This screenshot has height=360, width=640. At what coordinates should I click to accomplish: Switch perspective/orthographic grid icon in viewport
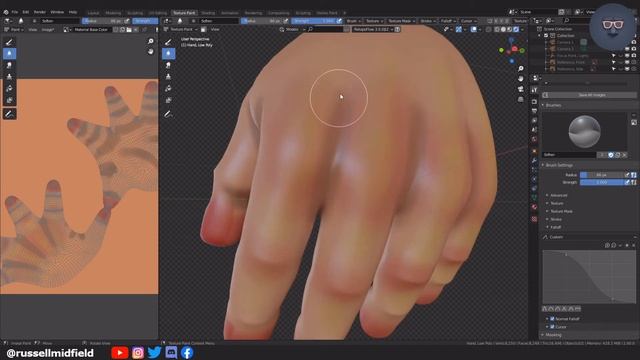click(x=520, y=99)
